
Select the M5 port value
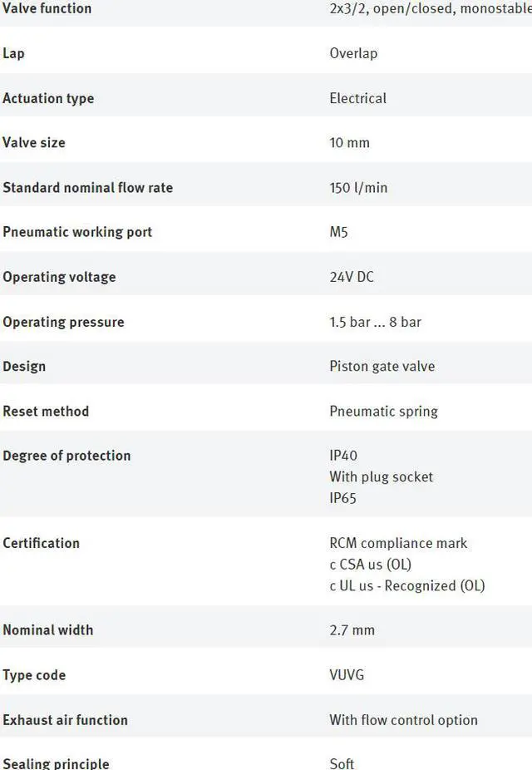338,232
